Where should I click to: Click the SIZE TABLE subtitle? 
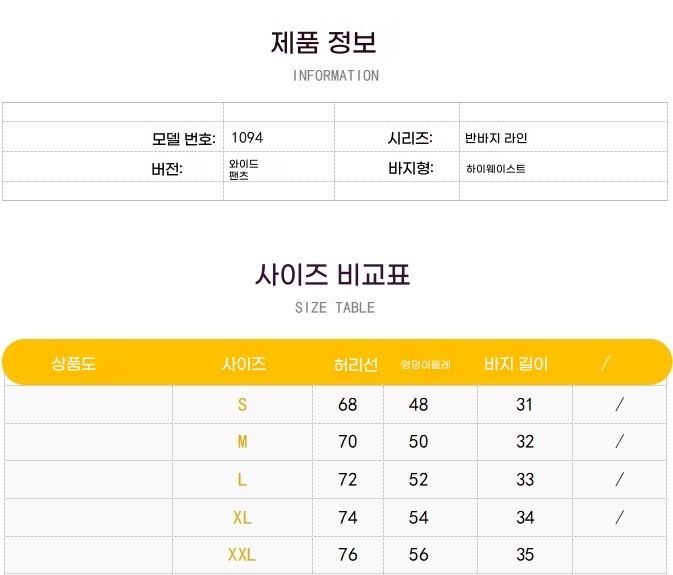click(x=335, y=308)
